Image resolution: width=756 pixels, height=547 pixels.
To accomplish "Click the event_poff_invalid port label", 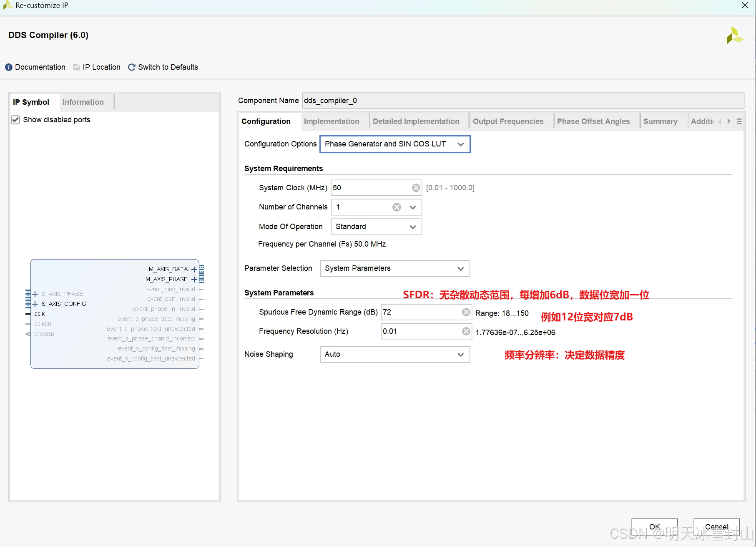I will click(x=171, y=299).
